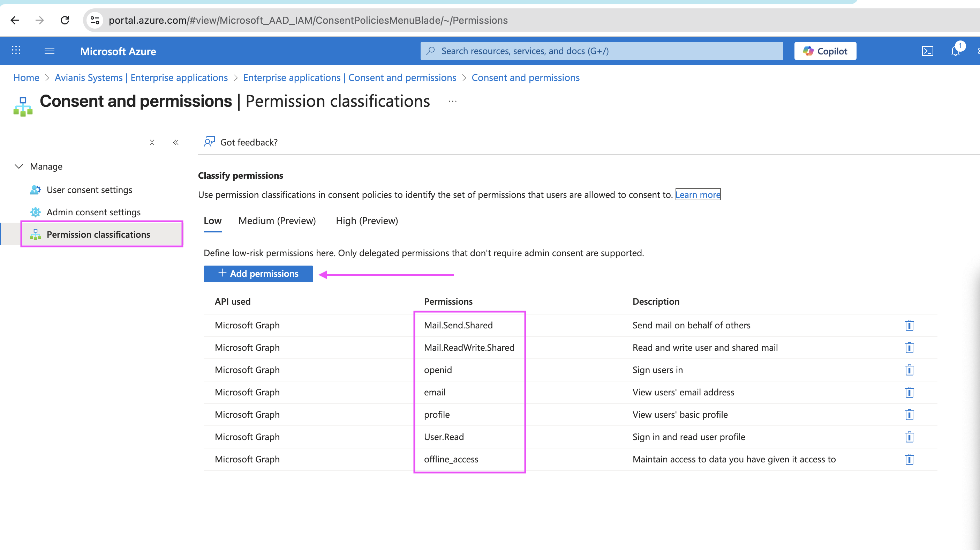Click 'Read and write user and shared mail' description

(705, 348)
